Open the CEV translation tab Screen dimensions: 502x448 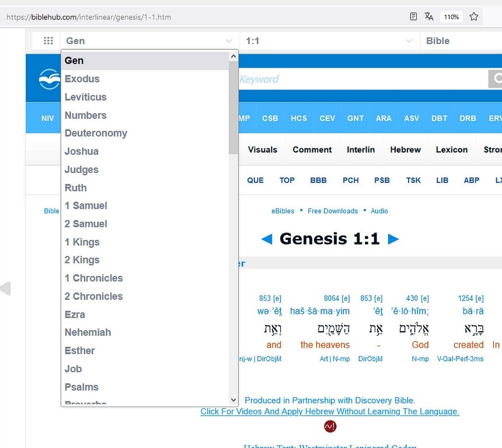tap(327, 118)
